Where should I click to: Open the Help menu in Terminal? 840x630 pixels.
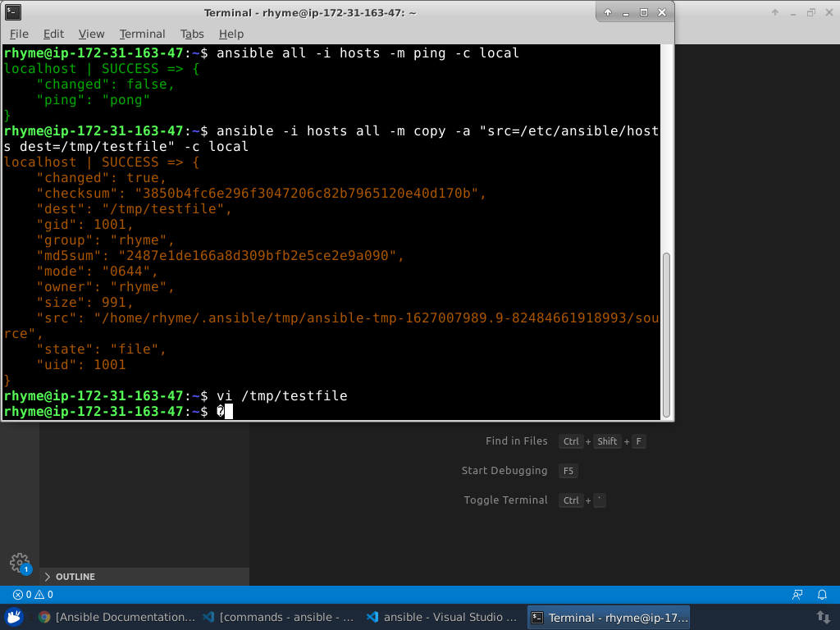pos(231,34)
